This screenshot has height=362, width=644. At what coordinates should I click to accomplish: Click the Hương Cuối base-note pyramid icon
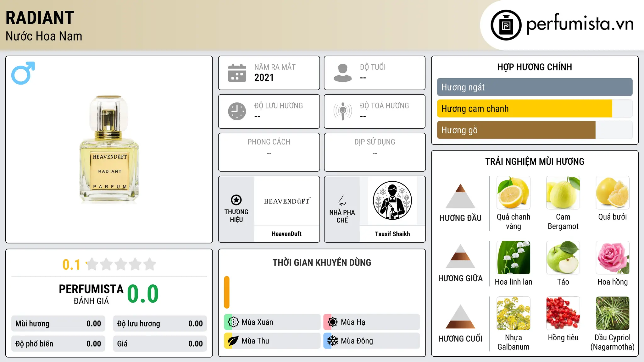click(460, 316)
